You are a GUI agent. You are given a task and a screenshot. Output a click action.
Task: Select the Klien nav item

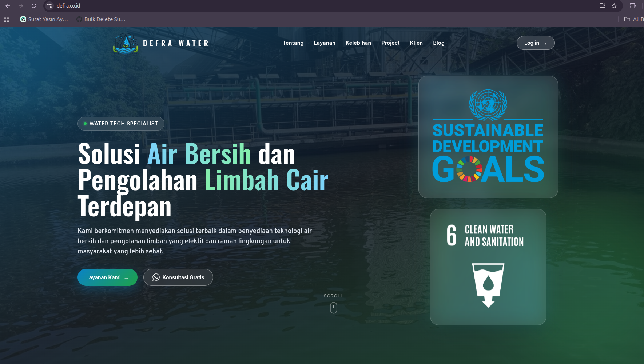click(416, 43)
